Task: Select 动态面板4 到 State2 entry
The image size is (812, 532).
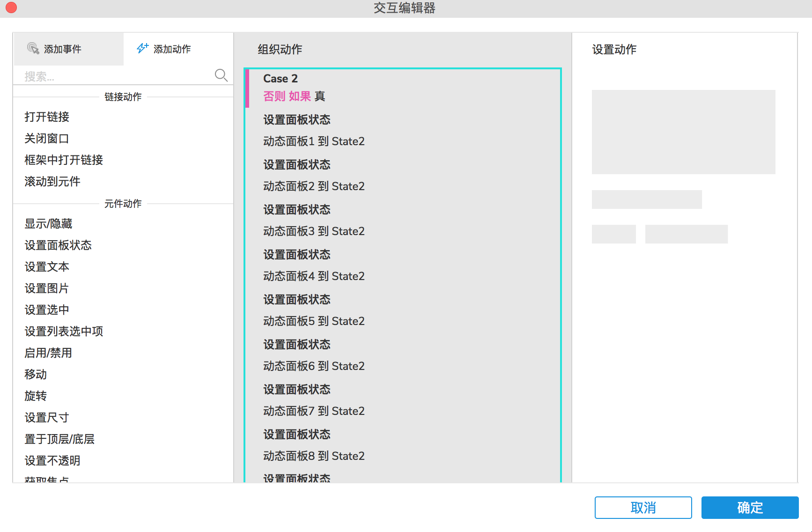Action: [314, 276]
